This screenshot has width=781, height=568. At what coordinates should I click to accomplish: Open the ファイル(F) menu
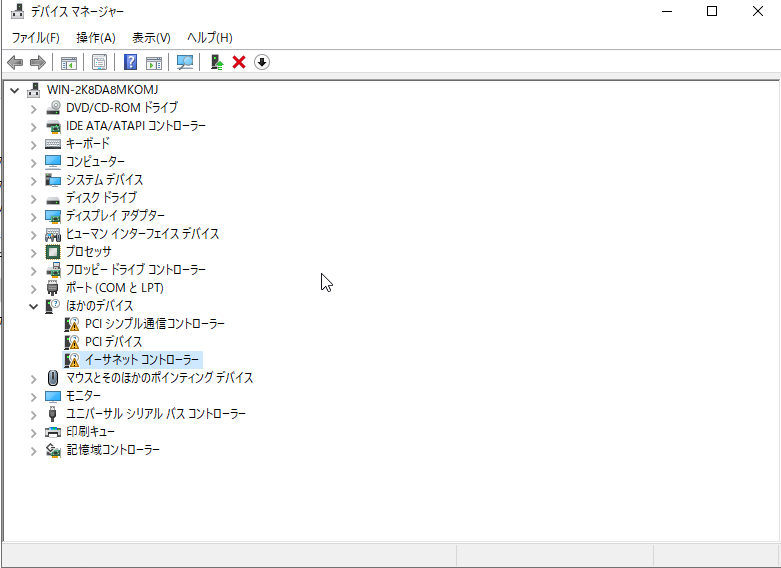click(x=35, y=38)
